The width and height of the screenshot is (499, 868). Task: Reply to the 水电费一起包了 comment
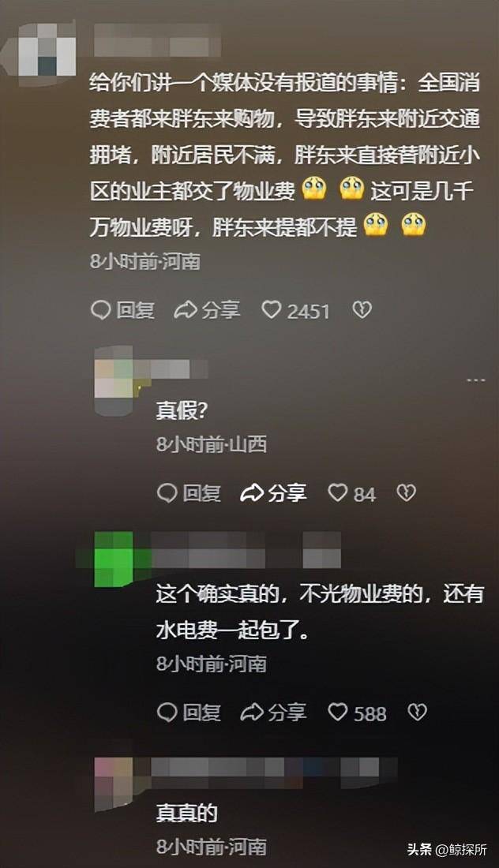pyautogui.click(x=189, y=713)
